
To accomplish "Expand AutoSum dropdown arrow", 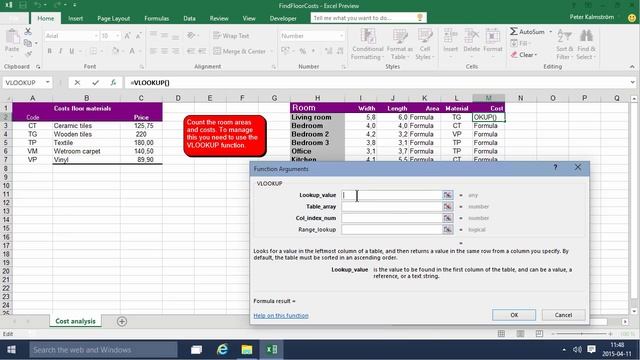I will [x=550, y=31].
